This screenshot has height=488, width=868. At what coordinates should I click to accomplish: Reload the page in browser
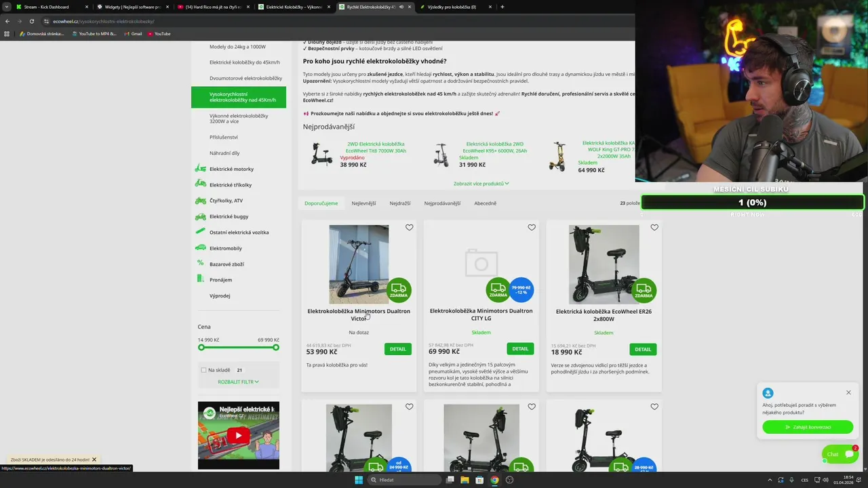click(x=32, y=21)
